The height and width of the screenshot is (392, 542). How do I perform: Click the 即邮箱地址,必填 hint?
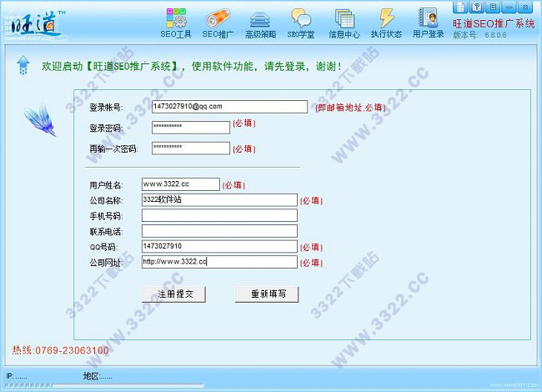click(x=350, y=108)
